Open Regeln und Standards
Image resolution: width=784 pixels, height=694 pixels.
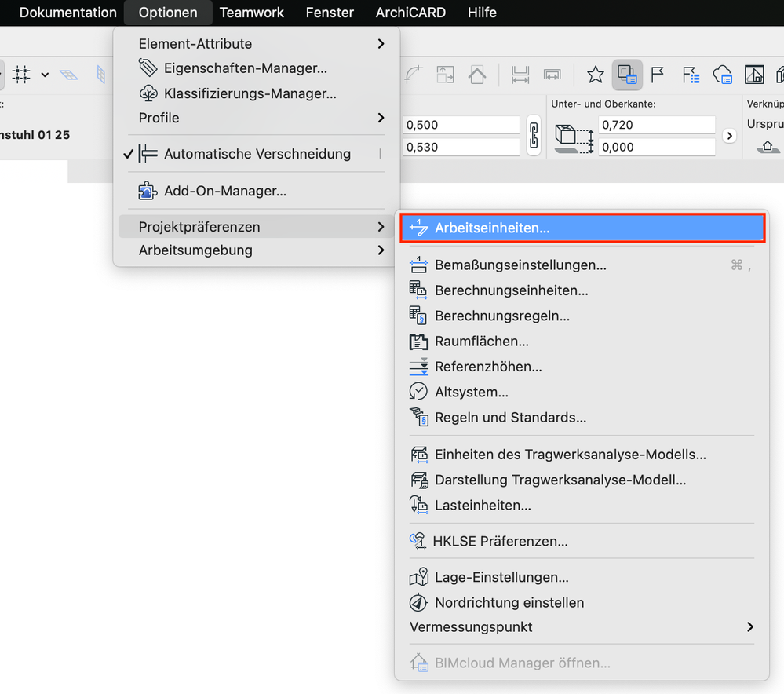[582, 418]
